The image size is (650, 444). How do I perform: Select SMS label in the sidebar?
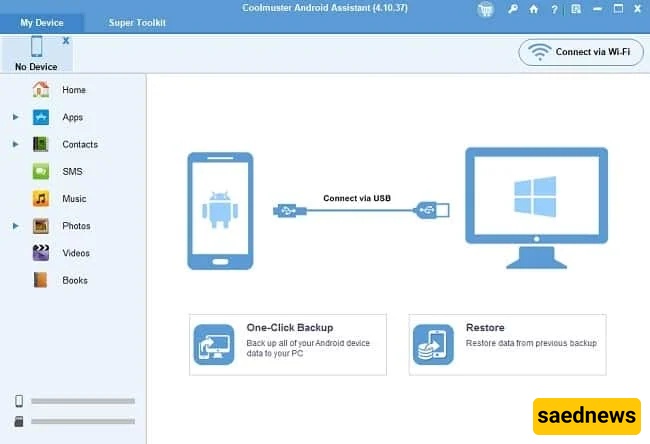click(x=73, y=172)
